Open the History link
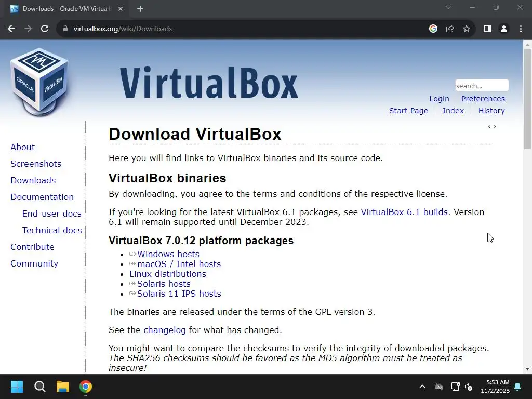 point(491,111)
